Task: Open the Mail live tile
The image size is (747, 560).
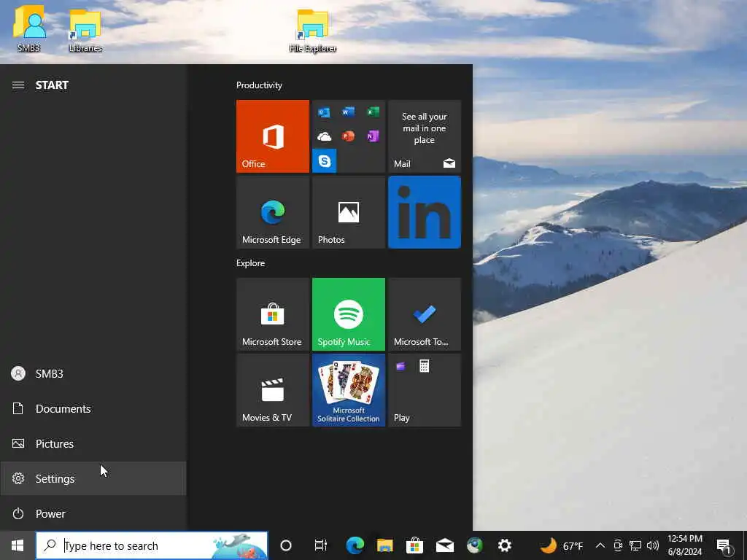Action: (x=425, y=136)
